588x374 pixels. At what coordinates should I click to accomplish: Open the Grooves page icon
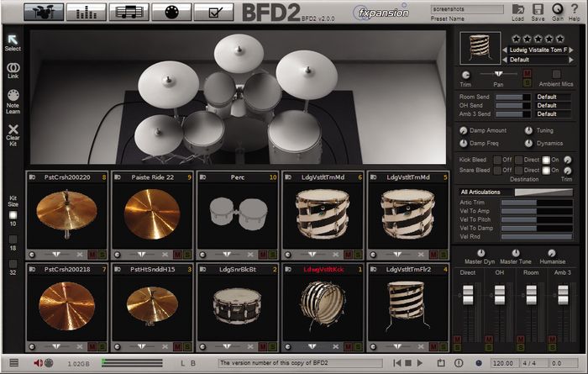(133, 13)
